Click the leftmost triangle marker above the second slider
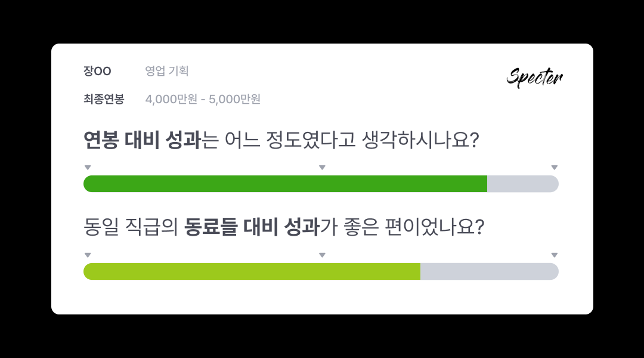This screenshot has height=358, width=644. pos(88,255)
